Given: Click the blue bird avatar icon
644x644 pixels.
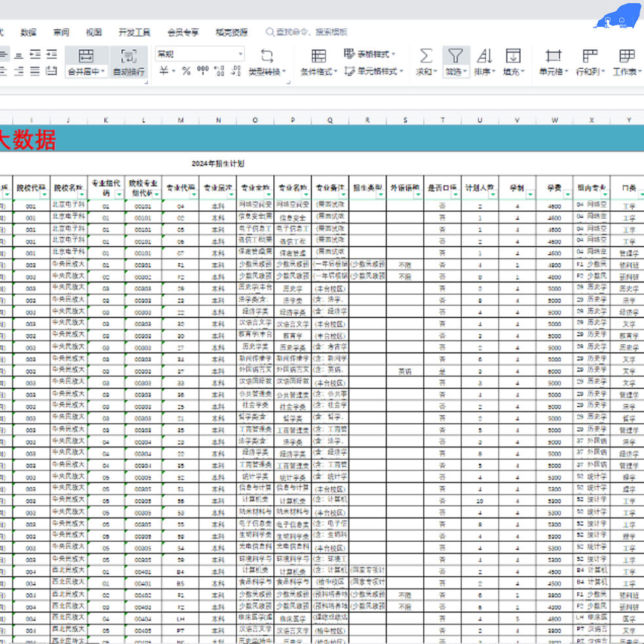Looking at the screenshot, I should click(618, 16).
